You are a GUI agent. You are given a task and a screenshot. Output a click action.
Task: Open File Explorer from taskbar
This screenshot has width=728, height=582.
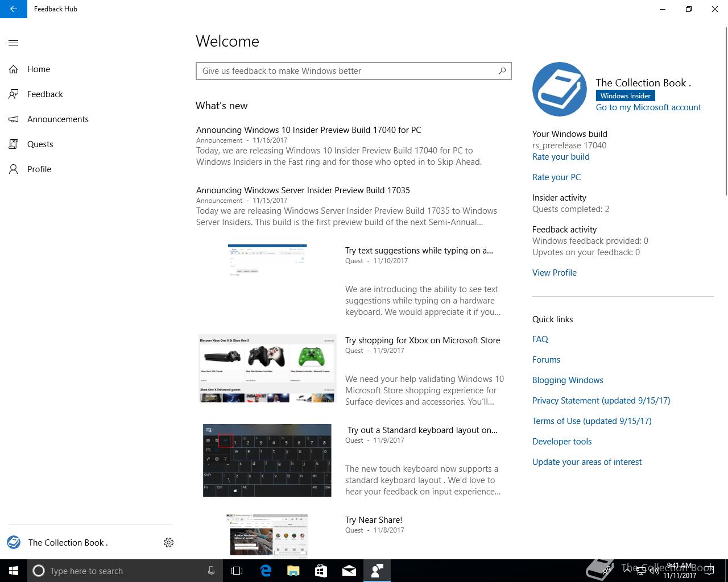tap(293, 571)
